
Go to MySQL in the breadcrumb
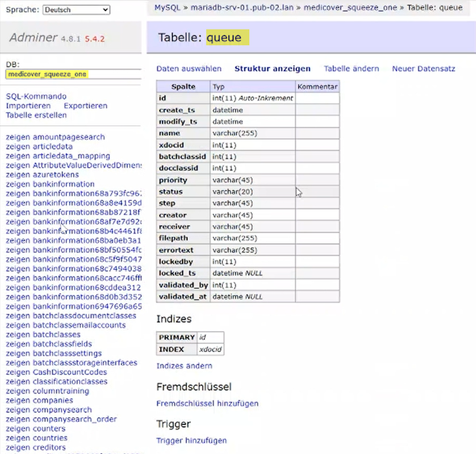click(167, 8)
